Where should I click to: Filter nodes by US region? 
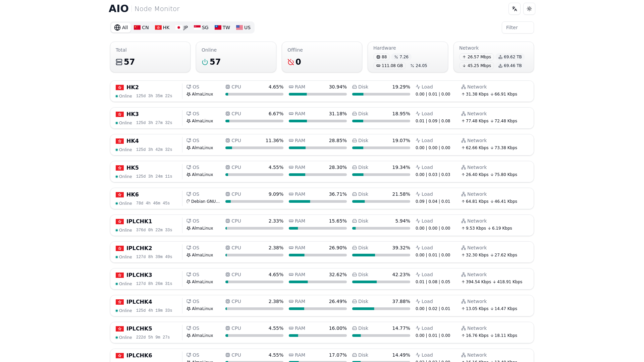tap(243, 27)
